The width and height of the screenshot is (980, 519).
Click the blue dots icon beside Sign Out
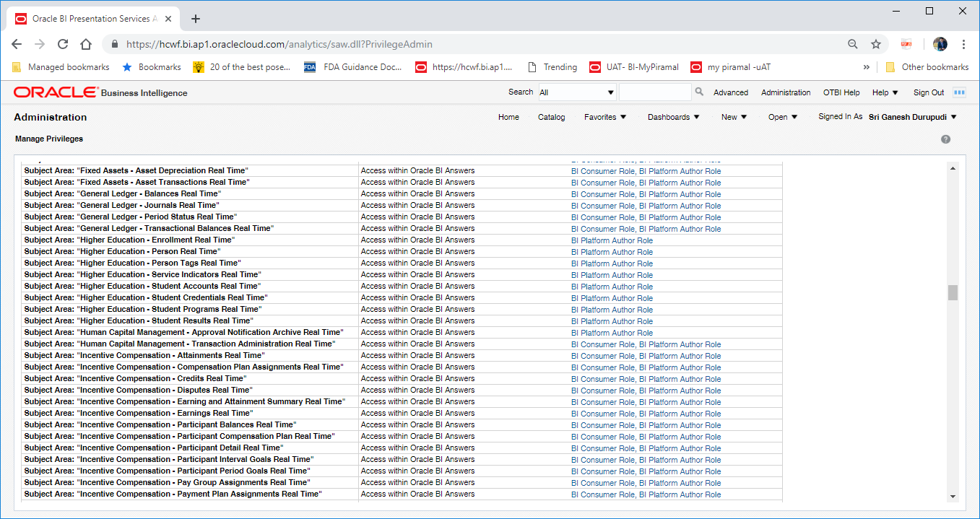958,92
